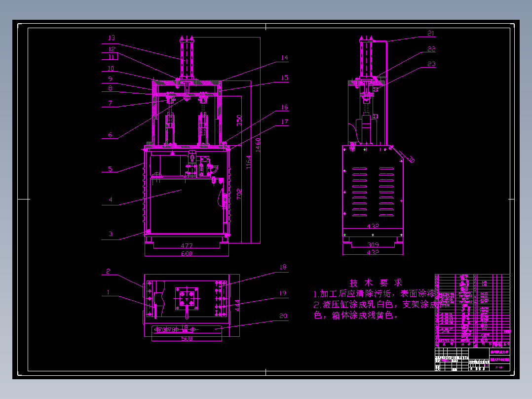Click part callout number 13
Image resolution: width=532 pixels, height=399 pixels.
(112, 38)
